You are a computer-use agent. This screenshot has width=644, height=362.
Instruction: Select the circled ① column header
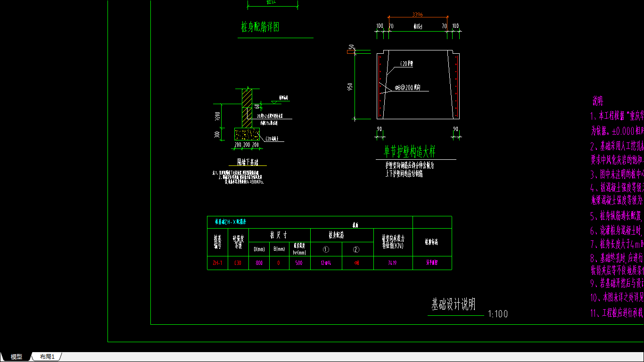(x=326, y=249)
